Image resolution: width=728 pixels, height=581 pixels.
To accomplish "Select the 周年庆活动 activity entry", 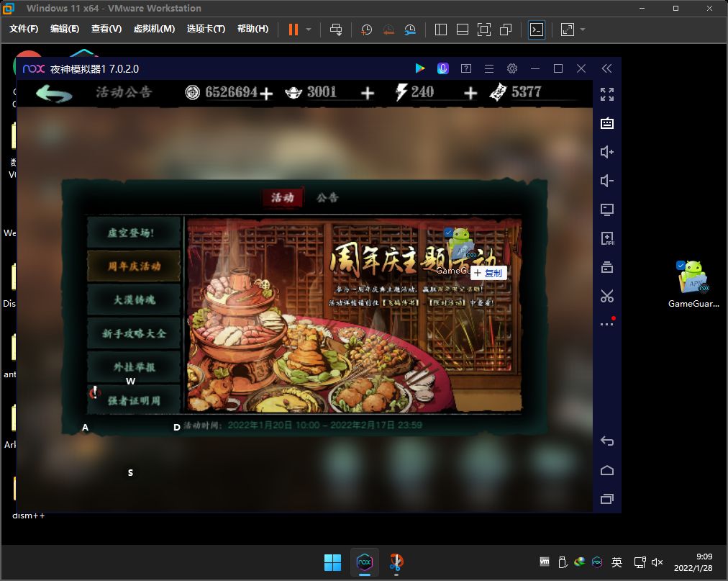I will point(134,266).
